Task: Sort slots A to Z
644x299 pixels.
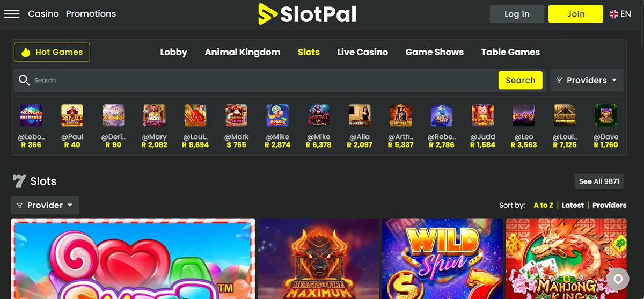Action: (543, 205)
